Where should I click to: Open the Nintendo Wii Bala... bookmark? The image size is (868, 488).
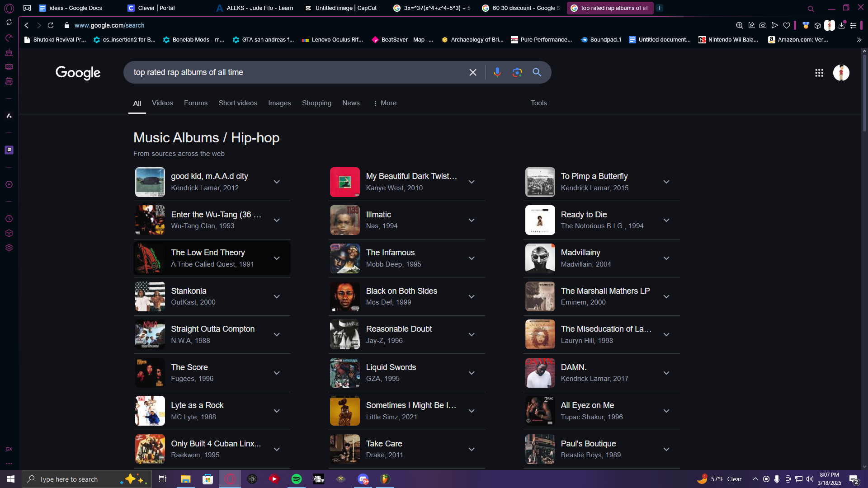[728, 40]
